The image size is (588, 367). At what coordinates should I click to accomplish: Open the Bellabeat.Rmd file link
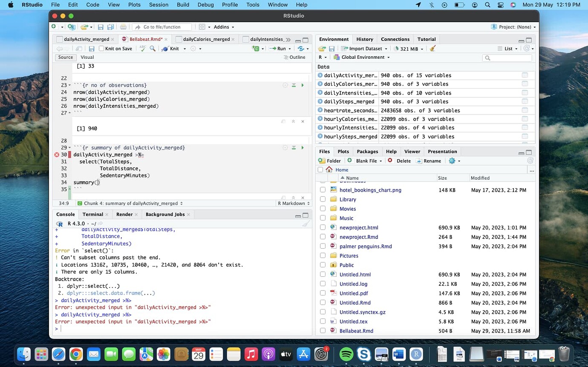[356, 331]
